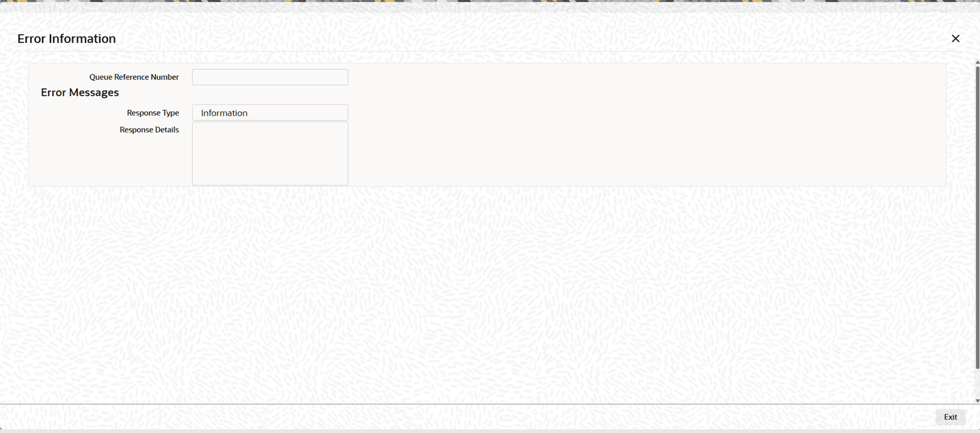The height and width of the screenshot is (433, 980).
Task: Click the scrollbar down arrow
Action: pos(977,400)
